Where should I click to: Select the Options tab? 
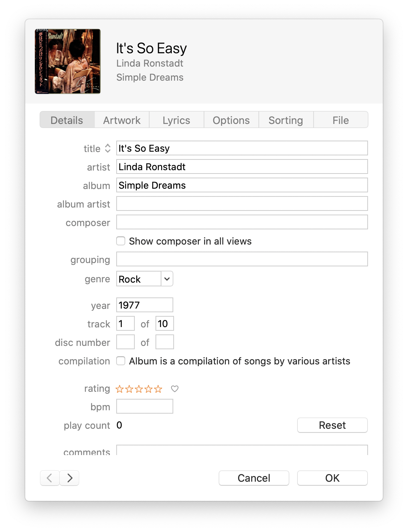[x=231, y=120]
